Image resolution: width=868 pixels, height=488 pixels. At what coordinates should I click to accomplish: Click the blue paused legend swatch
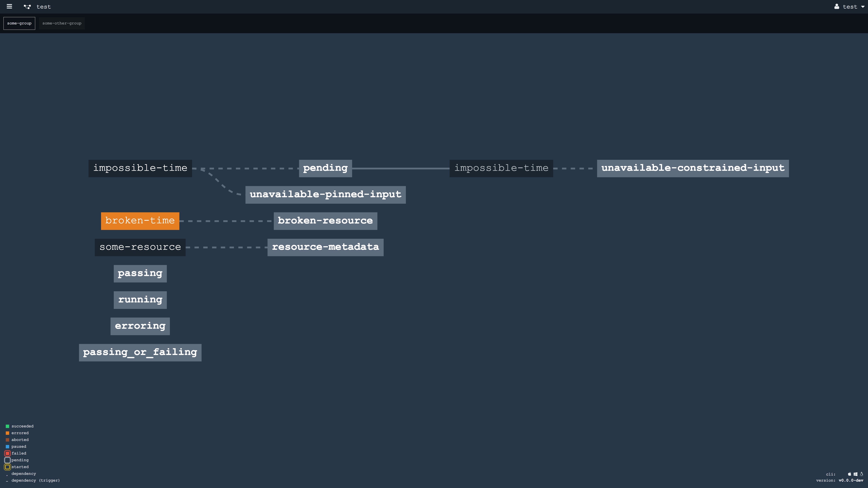pyautogui.click(x=7, y=446)
